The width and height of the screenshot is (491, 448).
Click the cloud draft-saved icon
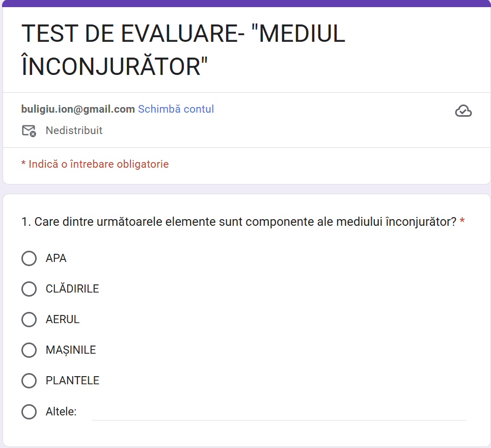(x=463, y=111)
